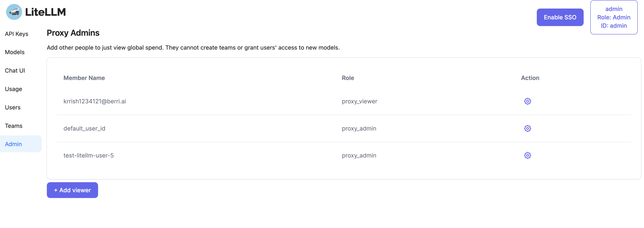This screenshot has width=644, height=228.
Task: Click the + Add viewer button
Action: click(x=72, y=190)
